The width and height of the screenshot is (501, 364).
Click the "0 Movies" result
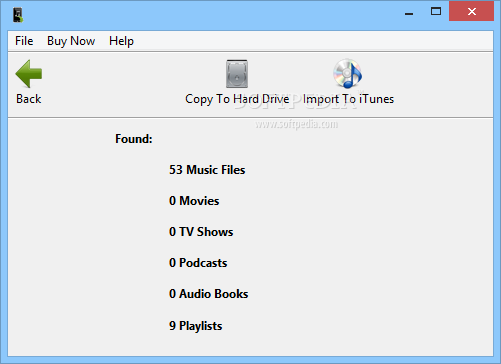(x=194, y=201)
